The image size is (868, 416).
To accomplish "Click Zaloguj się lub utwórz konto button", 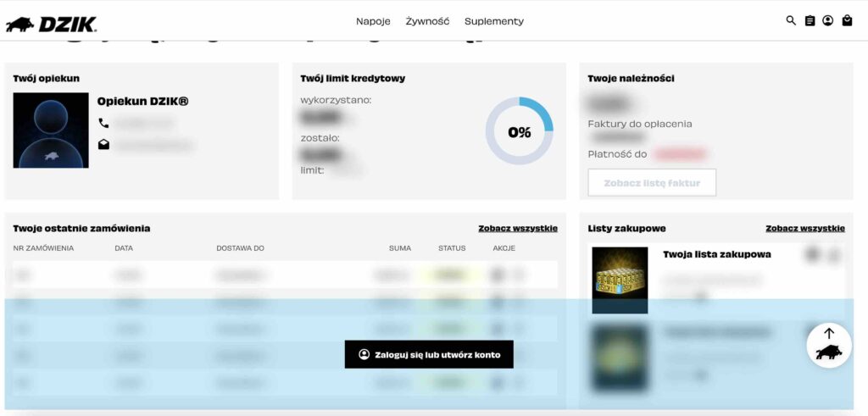I will coord(429,355).
